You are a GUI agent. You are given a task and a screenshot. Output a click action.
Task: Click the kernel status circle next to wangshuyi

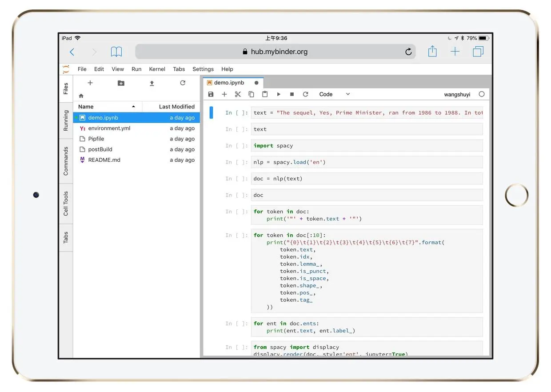482,94
